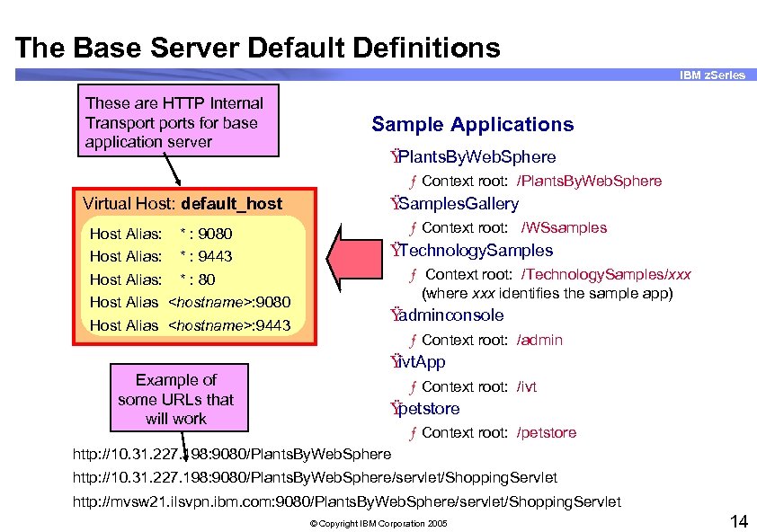
Task: Click the Sample Applications heading
Action: tap(472, 124)
